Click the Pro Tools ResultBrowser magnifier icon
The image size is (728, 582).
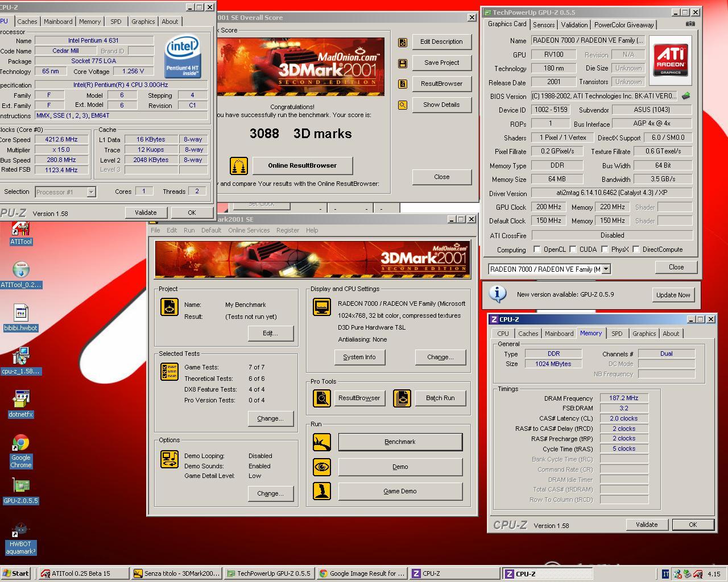tap(322, 398)
